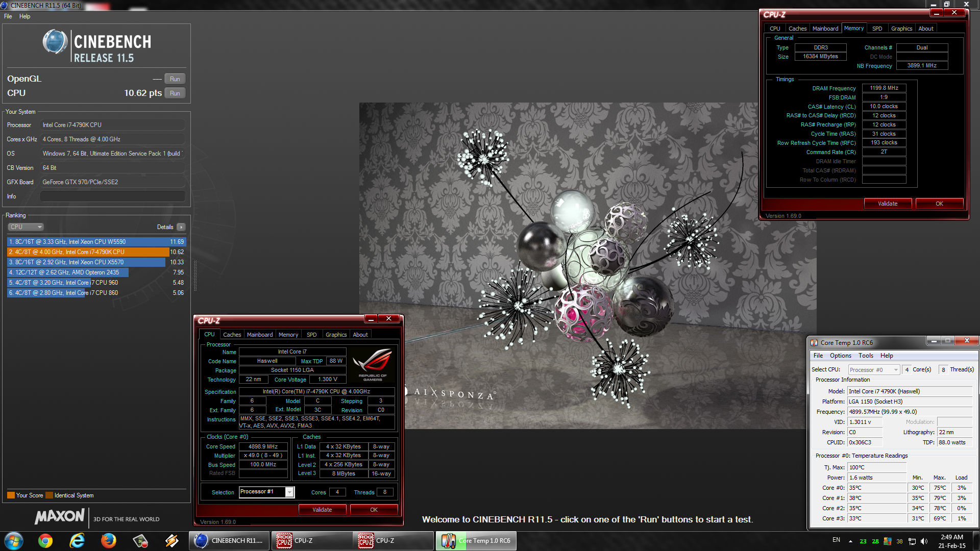The height and width of the screenshot is (551, 980).
Task: Open the EN language tray indicator
Action: (836, 540)
